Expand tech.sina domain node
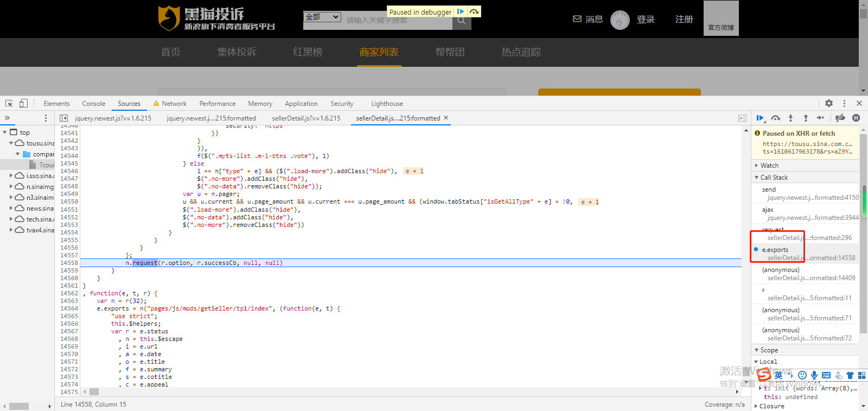The width and height of the screenshot is (868, 411). tap(11, 219)
